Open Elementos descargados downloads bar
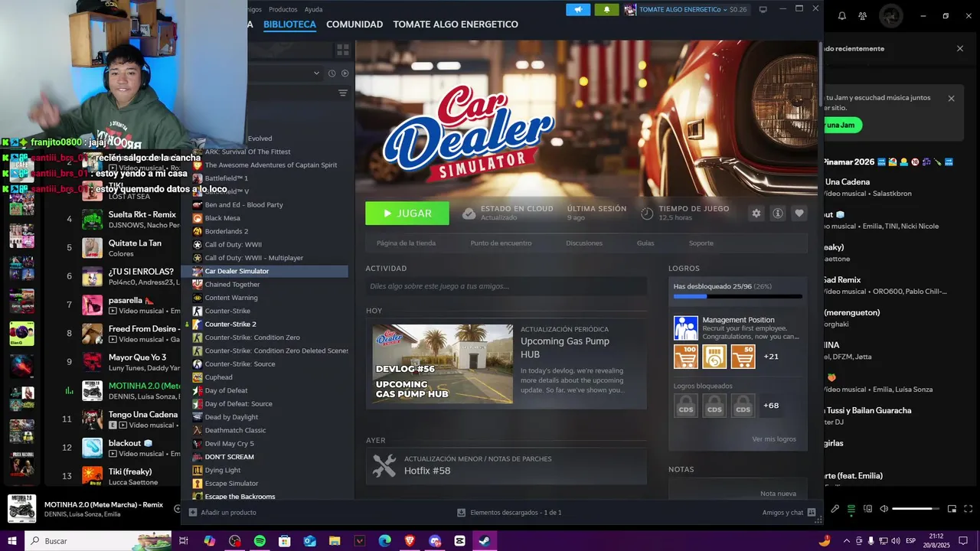Image resolution: width=980 pixels, height=551 pixels. tap(509, 513)
